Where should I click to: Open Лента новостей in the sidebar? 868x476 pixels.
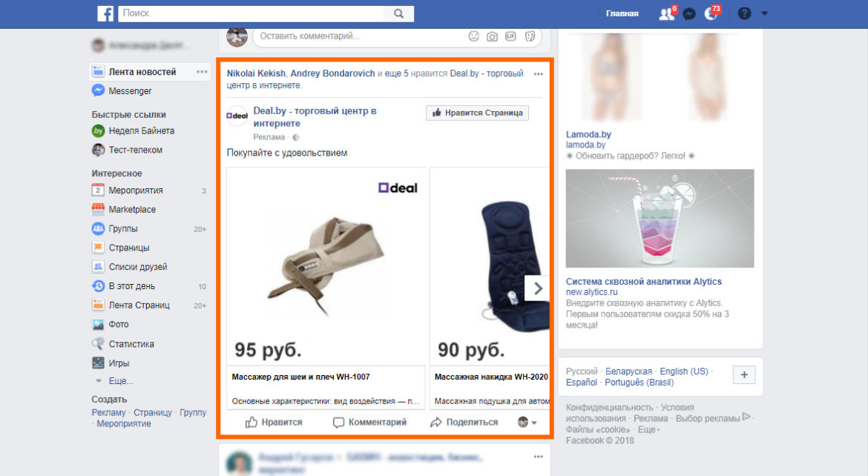(142, 72)
